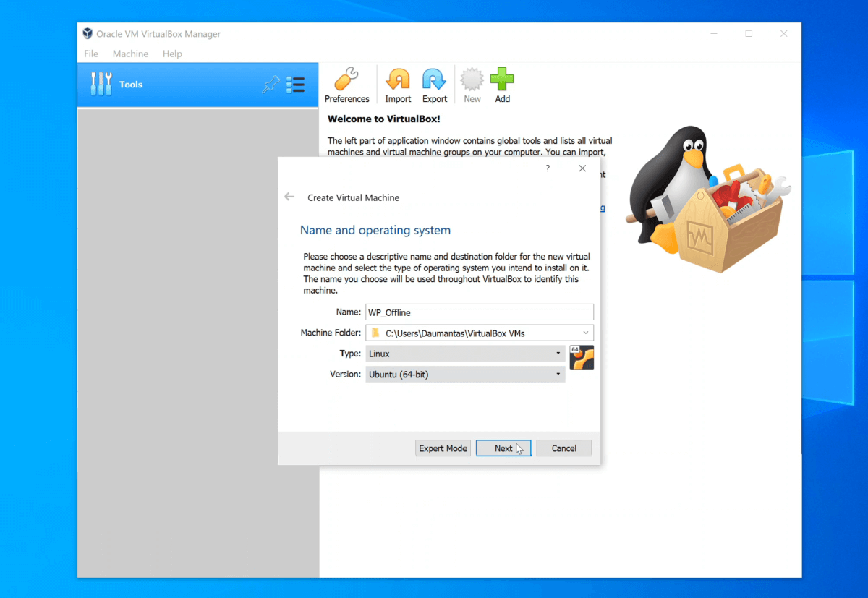
Task: Close the Create Virtual Machine dialog
Action: coord(582,168)
